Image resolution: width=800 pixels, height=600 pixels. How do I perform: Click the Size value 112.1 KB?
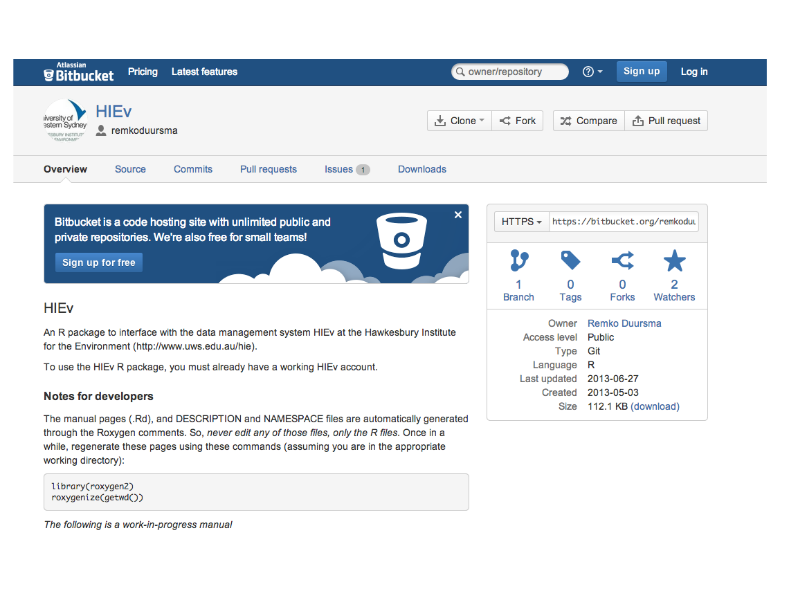(x=607, y=407)
